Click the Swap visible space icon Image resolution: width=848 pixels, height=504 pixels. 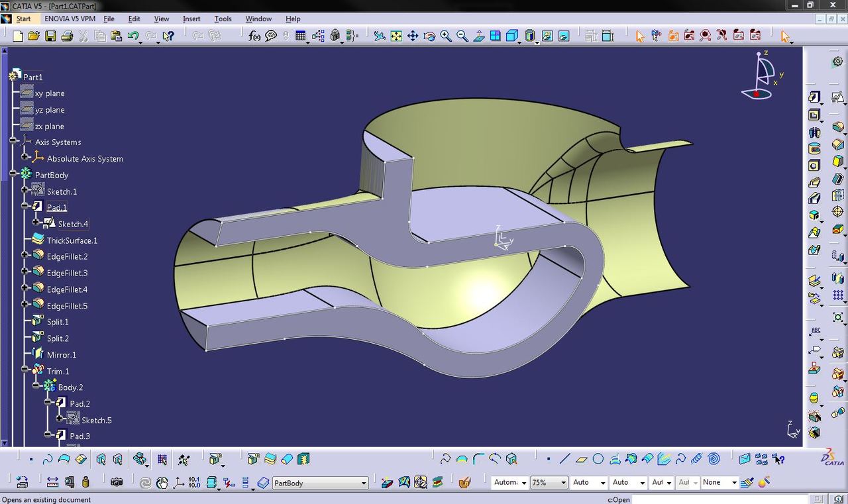[564, 36]
